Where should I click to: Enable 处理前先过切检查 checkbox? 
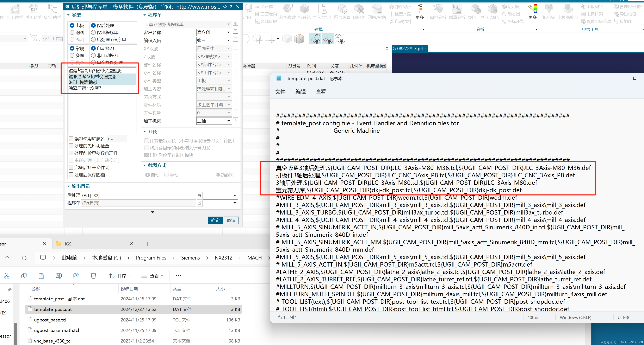click(71, 146)
